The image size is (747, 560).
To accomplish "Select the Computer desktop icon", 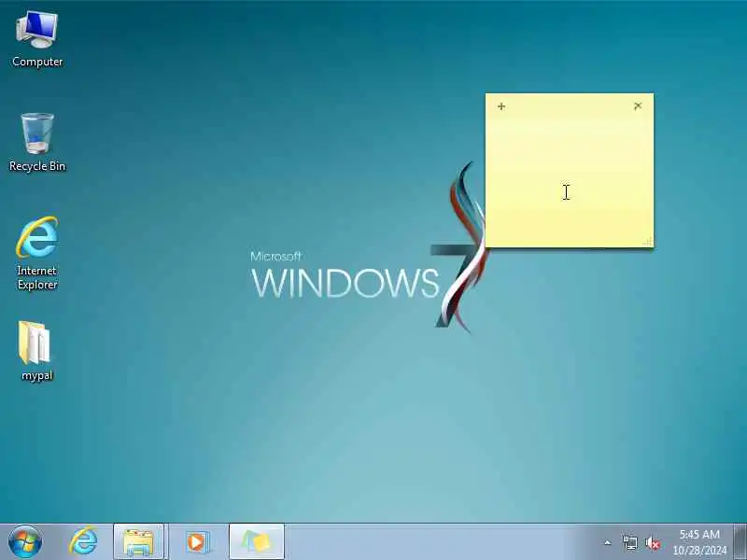I will [37, 40].
